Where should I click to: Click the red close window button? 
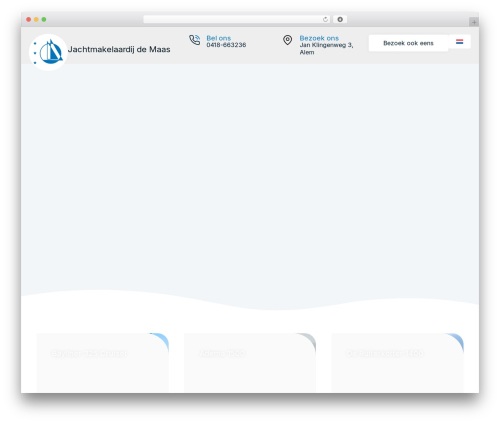pyautogui.click(x=29, y=20)
